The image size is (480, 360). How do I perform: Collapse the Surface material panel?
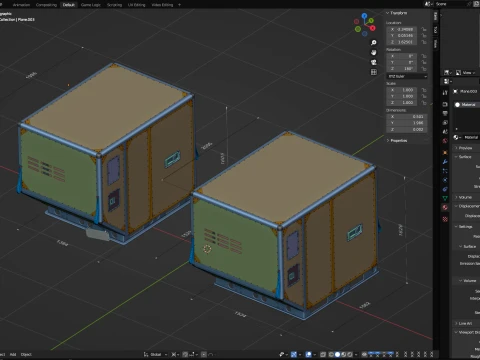point(463,157)
